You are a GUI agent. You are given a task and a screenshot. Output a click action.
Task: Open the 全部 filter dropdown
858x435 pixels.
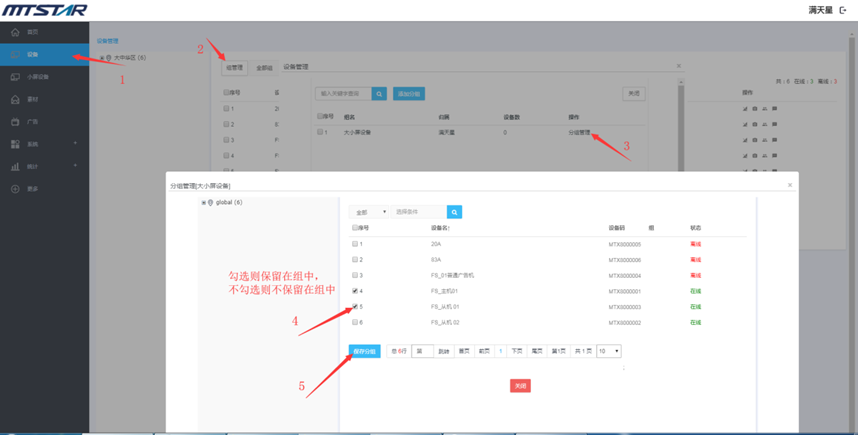click(369, 212)
